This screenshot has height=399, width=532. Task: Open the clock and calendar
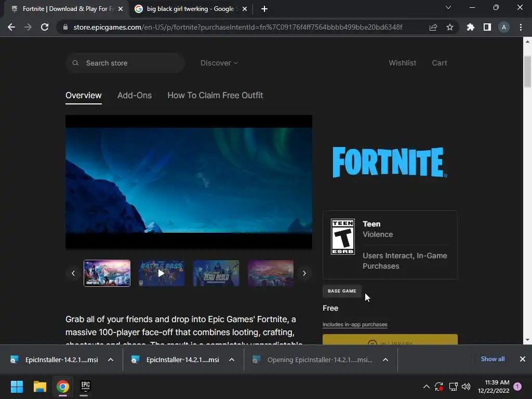[494, 387]
